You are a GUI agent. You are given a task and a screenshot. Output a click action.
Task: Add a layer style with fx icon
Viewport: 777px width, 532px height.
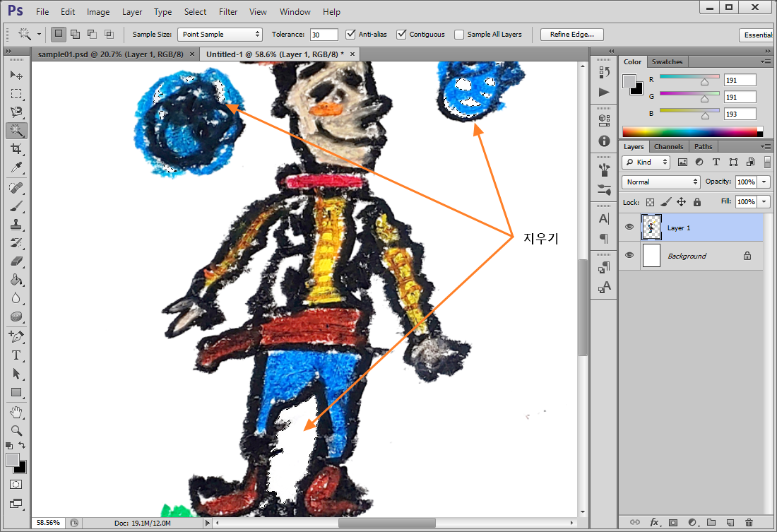654,522
